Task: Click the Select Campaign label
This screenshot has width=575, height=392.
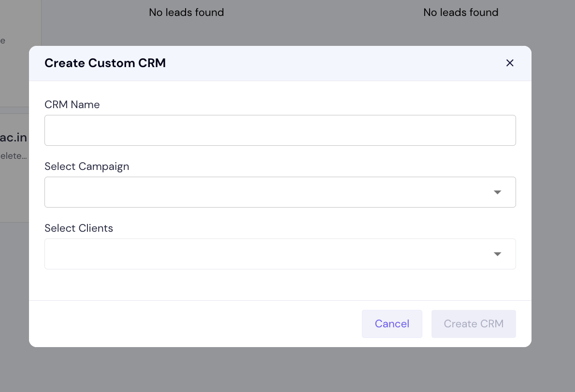Action: pos(87,167)
